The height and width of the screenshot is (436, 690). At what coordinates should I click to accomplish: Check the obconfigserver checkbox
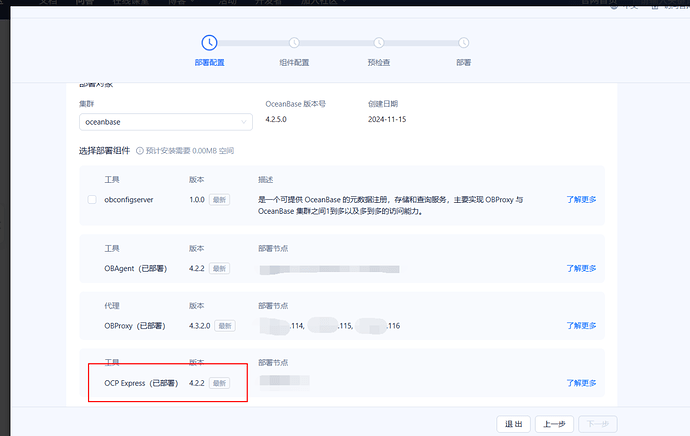(x=92, y=200)
